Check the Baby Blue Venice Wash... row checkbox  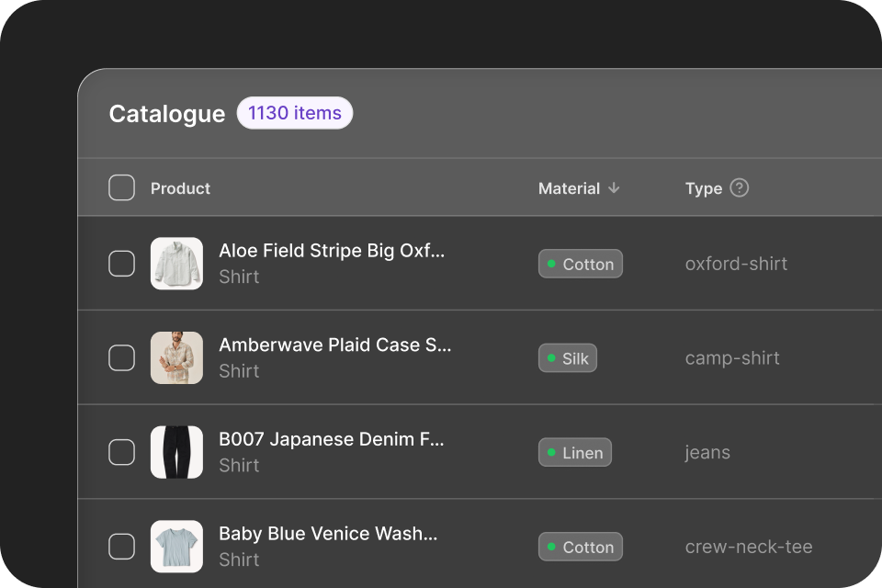[121, 547]
